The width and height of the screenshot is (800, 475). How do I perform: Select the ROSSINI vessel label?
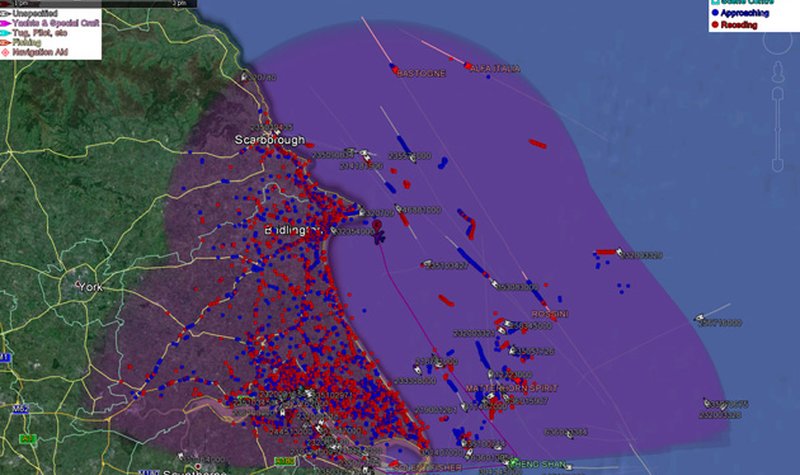(550, 314)
